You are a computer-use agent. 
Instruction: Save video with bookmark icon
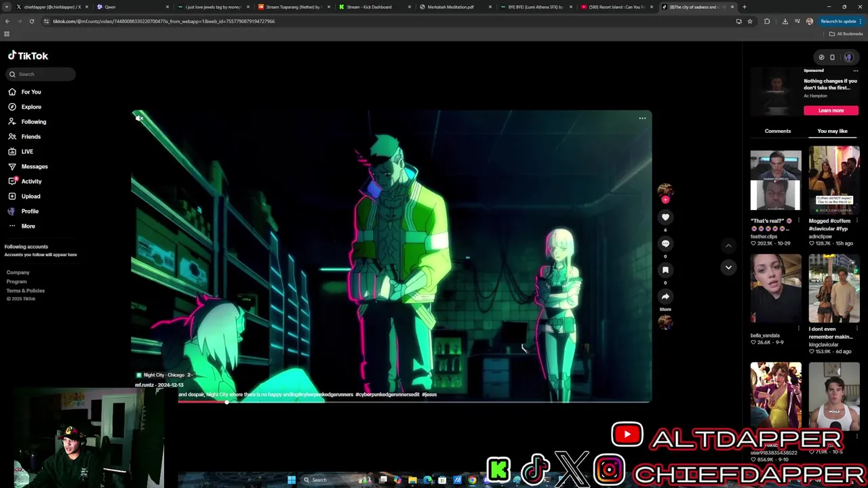pos(665,270)
